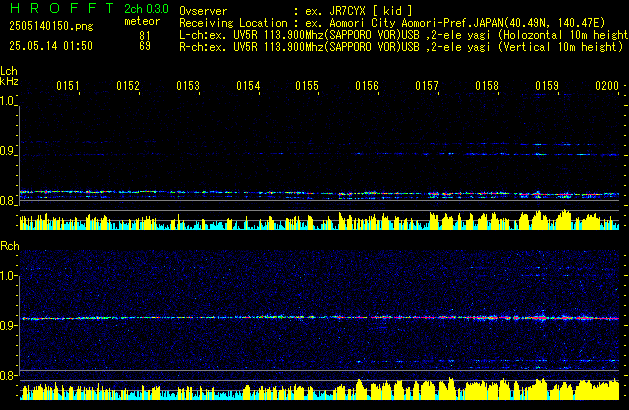Screen dimensions: 629x410
Task: Click the Receiving Location line text
Action: [392, 23]
